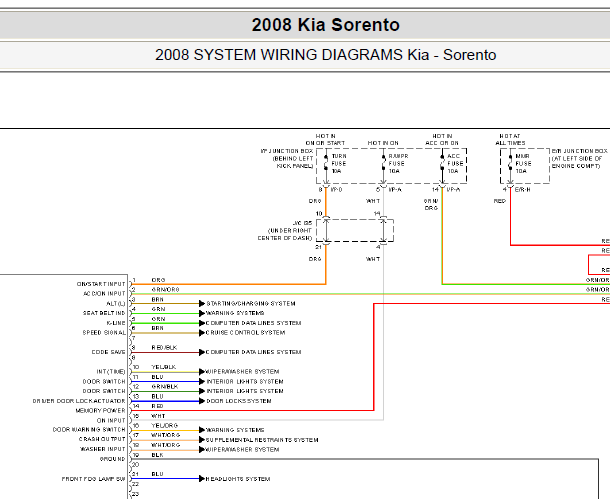Click "COMPUTER DATA LINES SYSTEM" on the K-LINE row

(x=253, y=323)
